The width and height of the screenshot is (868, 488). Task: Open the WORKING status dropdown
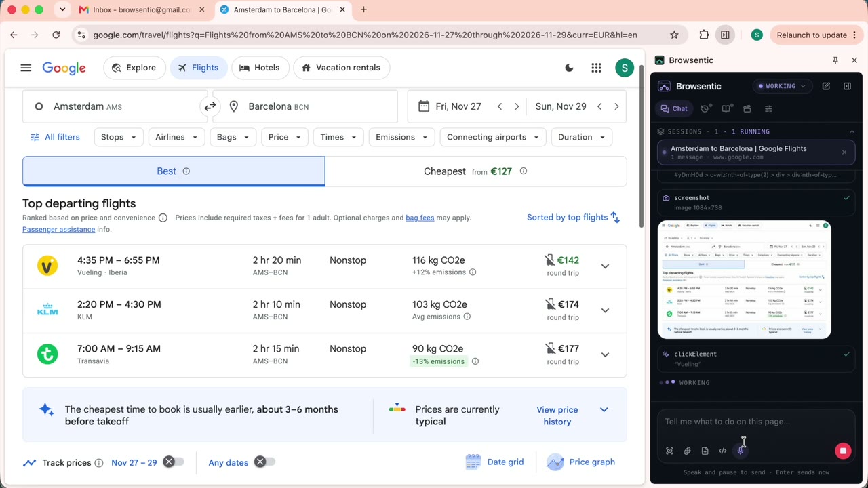[x=783, y=86]
